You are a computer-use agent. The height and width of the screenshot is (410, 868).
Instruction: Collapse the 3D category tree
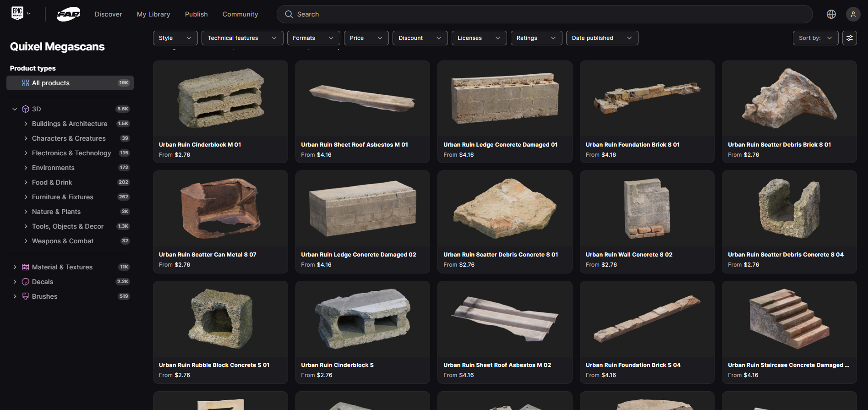(15, 109)
